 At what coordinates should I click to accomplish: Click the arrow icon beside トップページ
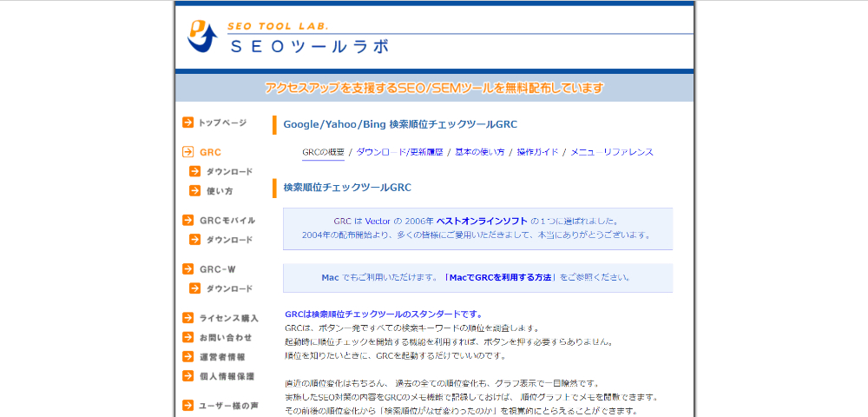(x=187, y=122)
